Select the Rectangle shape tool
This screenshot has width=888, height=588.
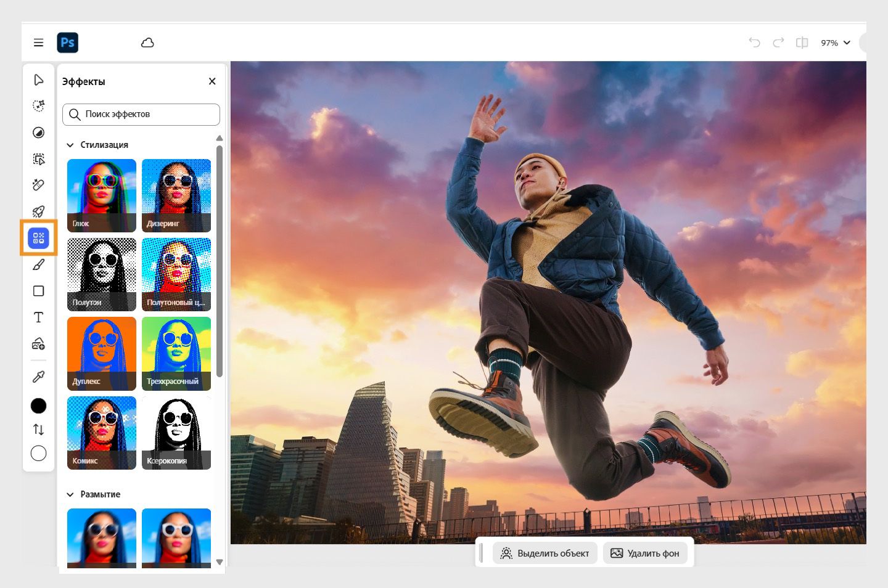point(38,291)
